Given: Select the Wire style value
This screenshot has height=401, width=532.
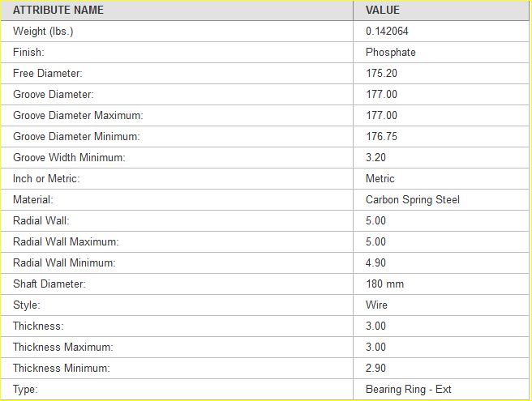Looking at the screenshot, I should tap(376, 305).
